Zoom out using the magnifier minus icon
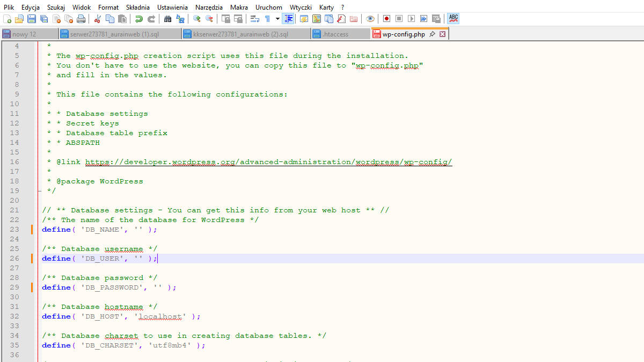 pos(209,19)
